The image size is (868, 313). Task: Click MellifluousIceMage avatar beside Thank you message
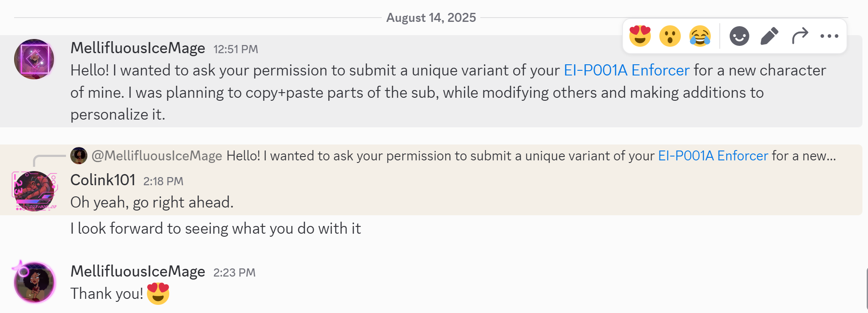click(34, 282)
